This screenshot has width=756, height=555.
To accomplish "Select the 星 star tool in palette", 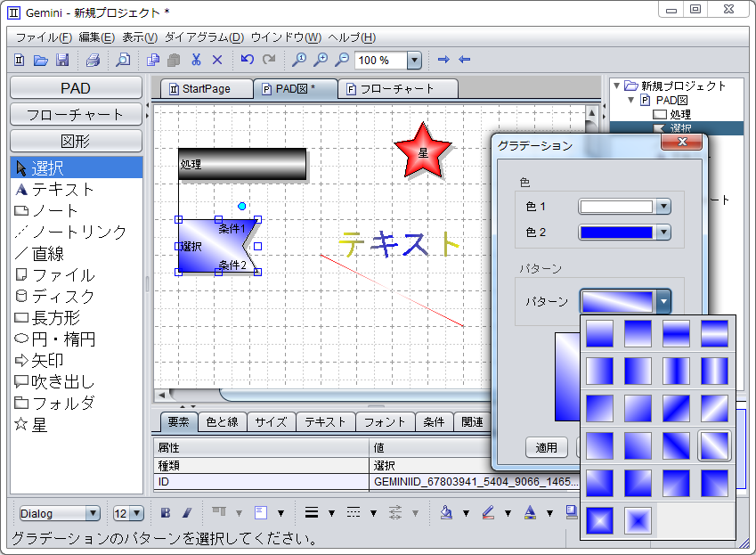I will pos(77,425).
